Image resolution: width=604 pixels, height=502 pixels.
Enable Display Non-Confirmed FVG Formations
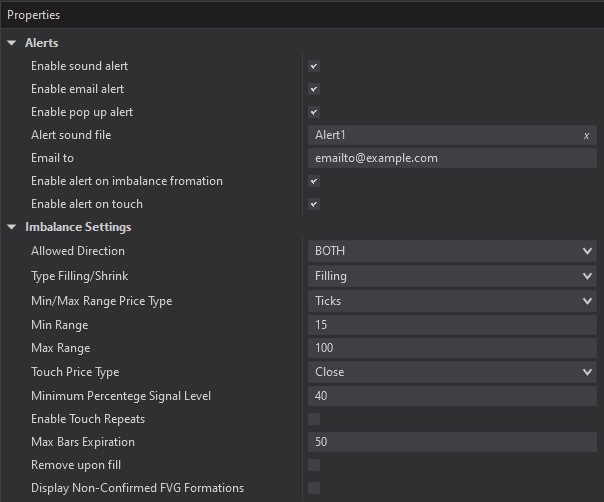point(314,488)
